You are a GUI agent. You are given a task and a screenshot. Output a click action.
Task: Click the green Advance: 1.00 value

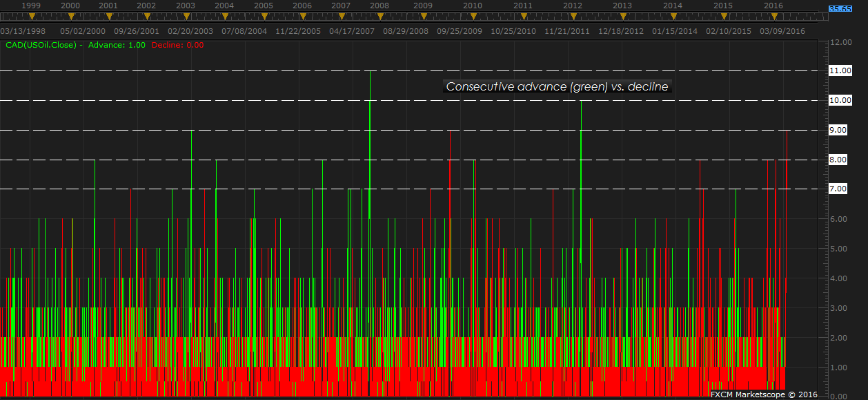coord(117,45)
